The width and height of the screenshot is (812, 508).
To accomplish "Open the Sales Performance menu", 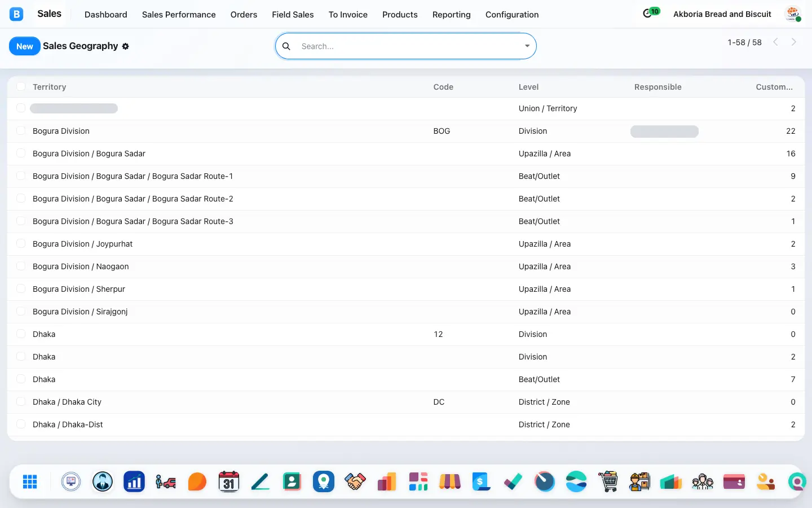I will pos(179,15).
